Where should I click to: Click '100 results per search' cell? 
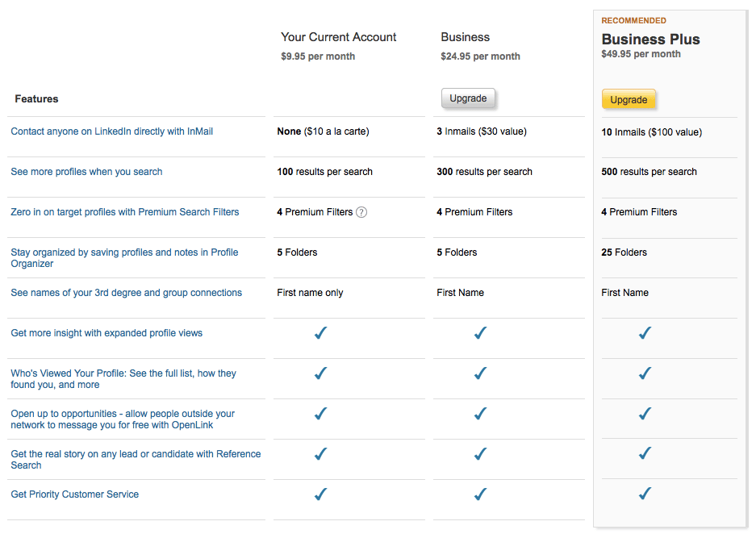click(324, 172)
